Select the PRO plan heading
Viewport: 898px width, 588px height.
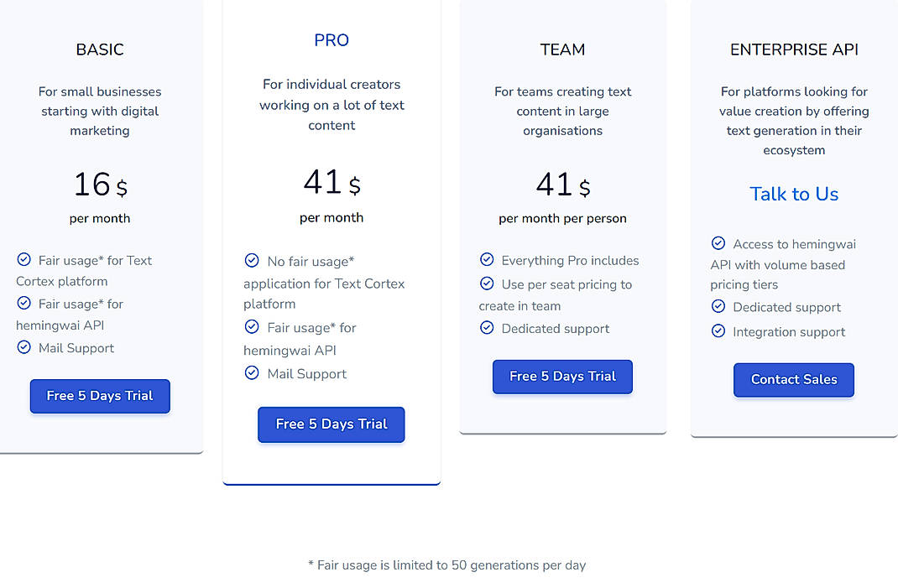pyautogui.click(x=331, y=39)
